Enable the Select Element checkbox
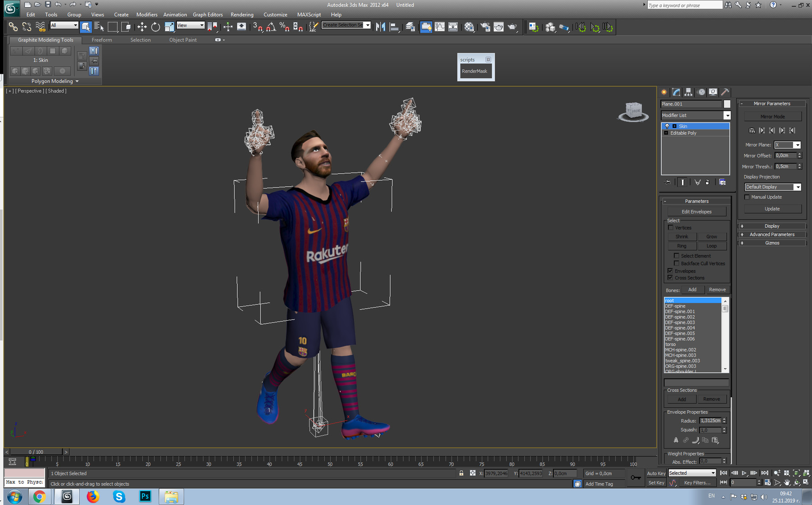Image resolution: width=812 pixels, height=505 pixels. pos(677,256)
